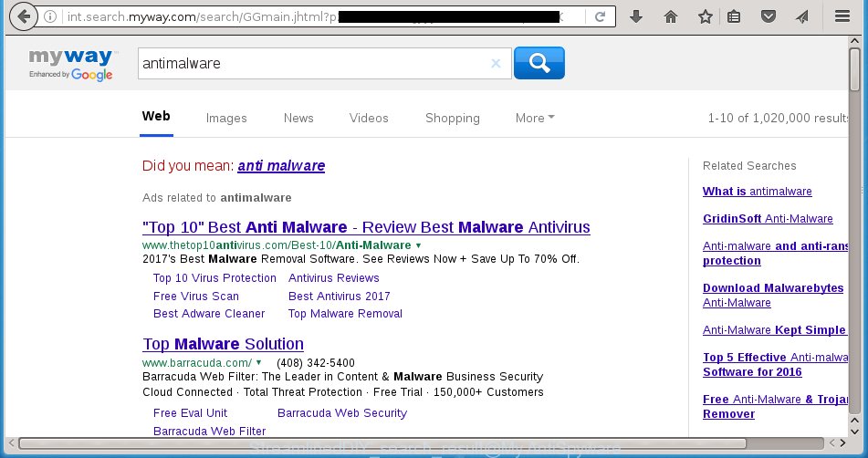Save page to Pocket icon
Screen dimensions: 868x458
tap(769, 16)
